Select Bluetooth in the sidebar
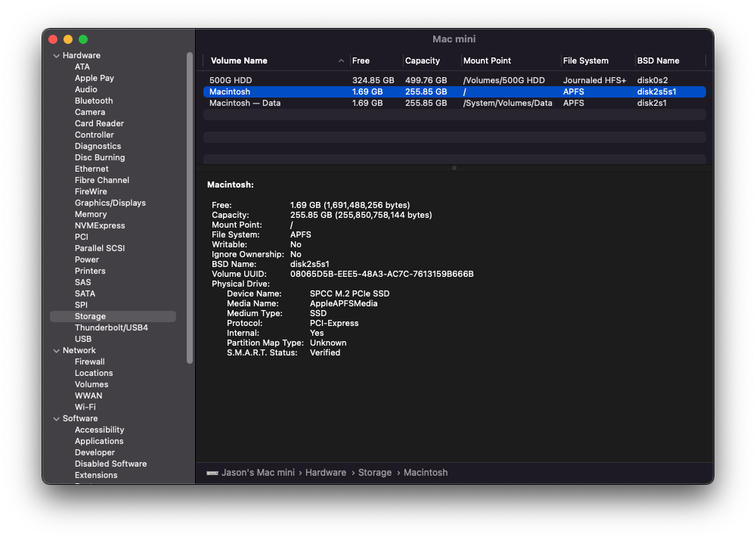This screenshot has width=756, height=540. click(x=93, y=100)
